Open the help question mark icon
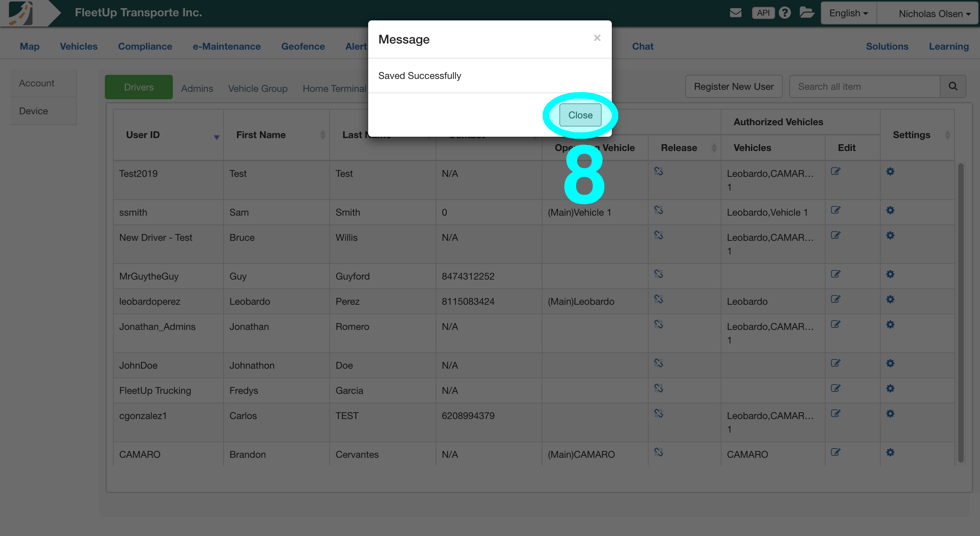The height and width of the screenshot is (536, 980). coord(784,13)
